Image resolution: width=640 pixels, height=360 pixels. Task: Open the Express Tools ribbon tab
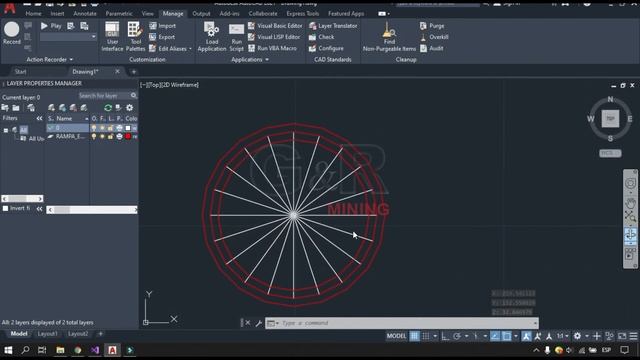[302, 13]
